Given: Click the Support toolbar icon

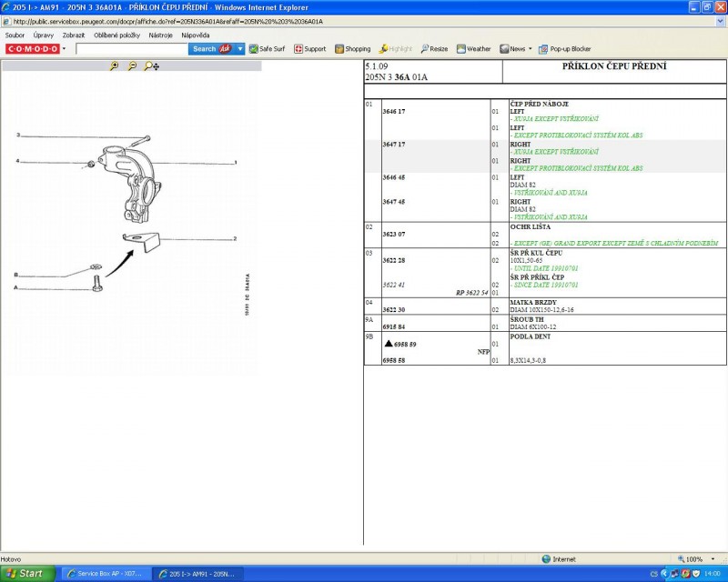Looking at the screenshot, I should (309, 49).
